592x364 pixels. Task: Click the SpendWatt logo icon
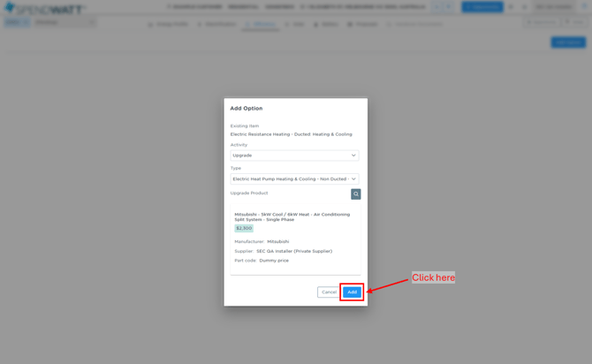click(10, 7)
